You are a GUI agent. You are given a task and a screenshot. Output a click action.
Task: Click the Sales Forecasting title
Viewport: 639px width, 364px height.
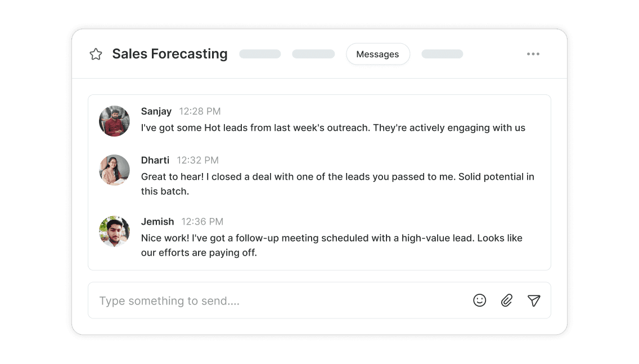(170, 54)
